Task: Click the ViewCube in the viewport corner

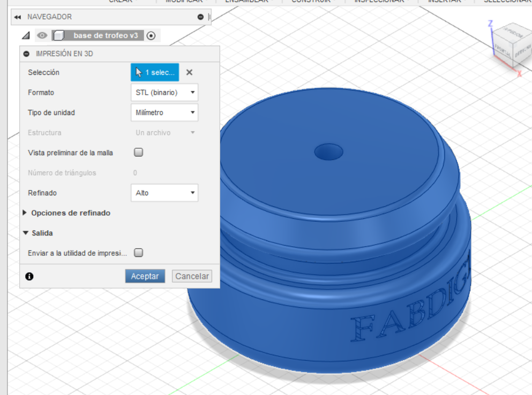Action: (x=513, y=45)
